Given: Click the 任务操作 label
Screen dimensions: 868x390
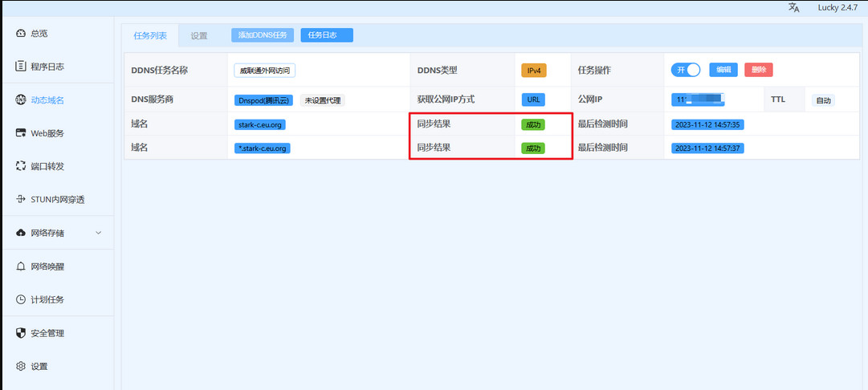Looking at the screenshot, I should pos(594,71).
